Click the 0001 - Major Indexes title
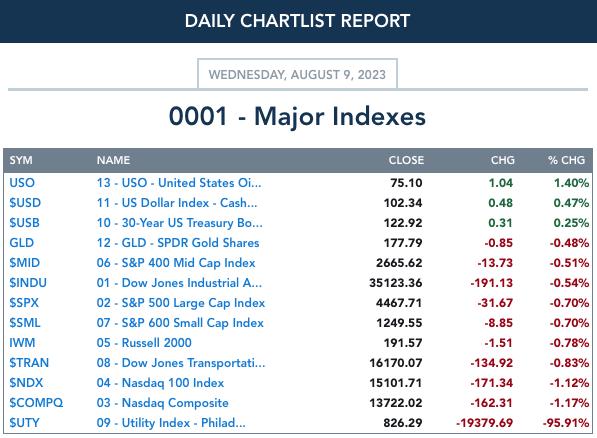 [x=297, y=116]
